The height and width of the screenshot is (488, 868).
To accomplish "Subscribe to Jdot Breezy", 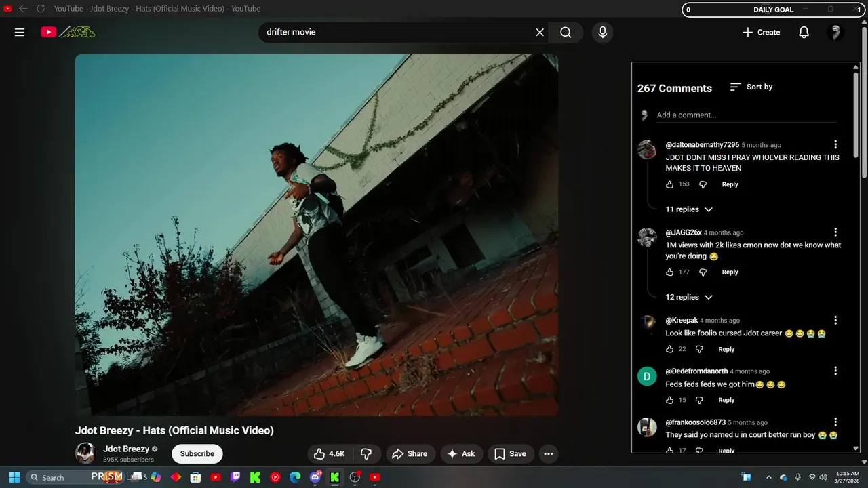I will (197, 453).
